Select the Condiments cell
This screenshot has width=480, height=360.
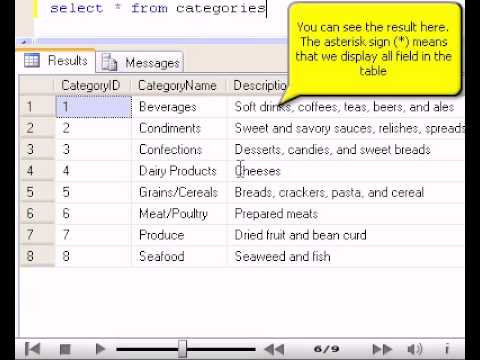179,128
